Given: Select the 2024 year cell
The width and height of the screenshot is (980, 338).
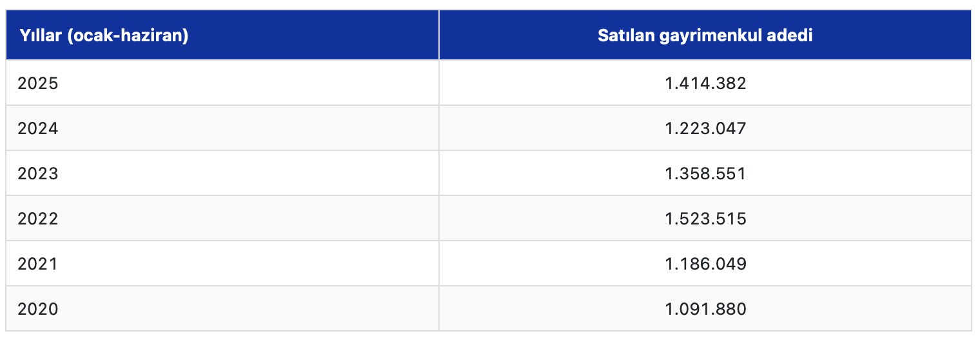Looking at the screenshot, I should (x=38, y=128).
